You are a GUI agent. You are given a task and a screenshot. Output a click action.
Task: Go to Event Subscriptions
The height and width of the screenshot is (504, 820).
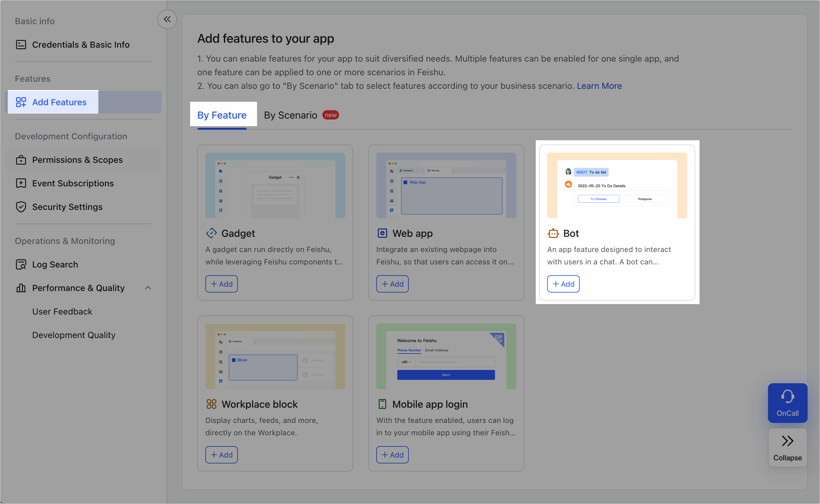73,183
